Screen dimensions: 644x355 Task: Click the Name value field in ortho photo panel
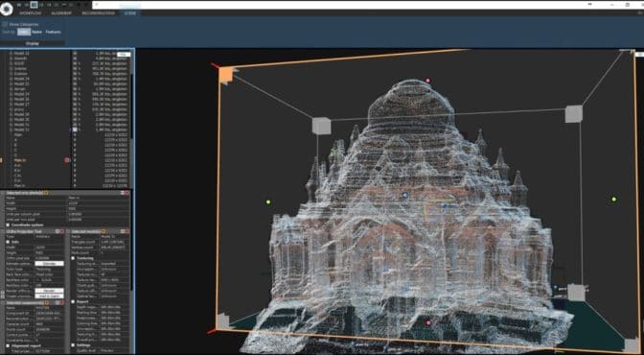click(99, 198)
